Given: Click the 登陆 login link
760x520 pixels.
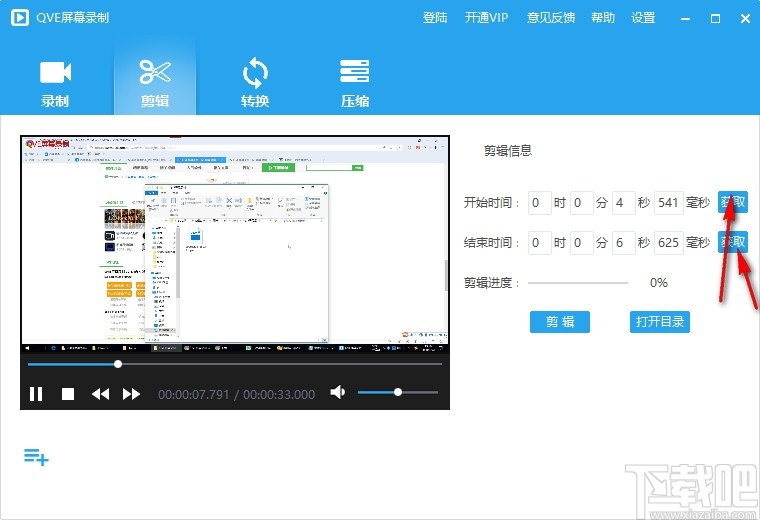Looking at the screenshot, I should tap(435, 18).
